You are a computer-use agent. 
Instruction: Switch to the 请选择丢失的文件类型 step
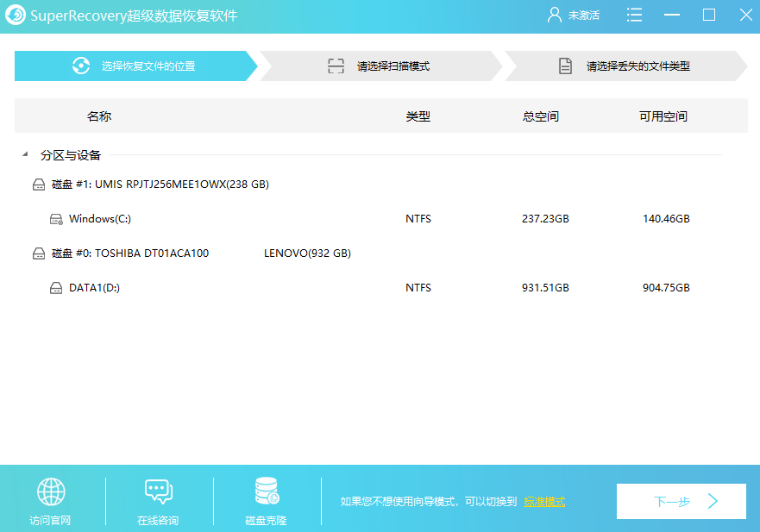[x=624, y=65]
